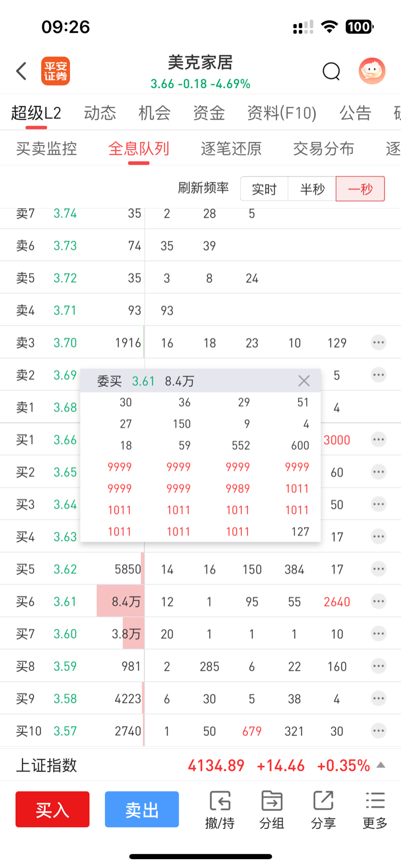Screen dimensions: 401x868
Task: Open the 更多 menu icon
Action: (x=375, y=809)
